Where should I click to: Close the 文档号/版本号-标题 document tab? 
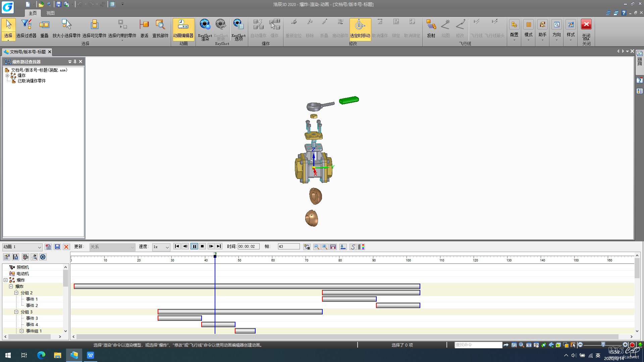click(x=49, y=52)
